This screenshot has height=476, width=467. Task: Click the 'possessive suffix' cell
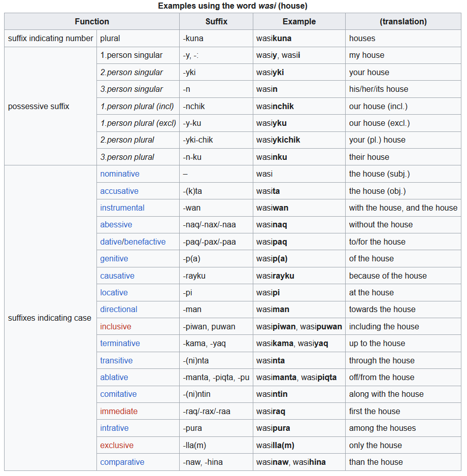50,106
